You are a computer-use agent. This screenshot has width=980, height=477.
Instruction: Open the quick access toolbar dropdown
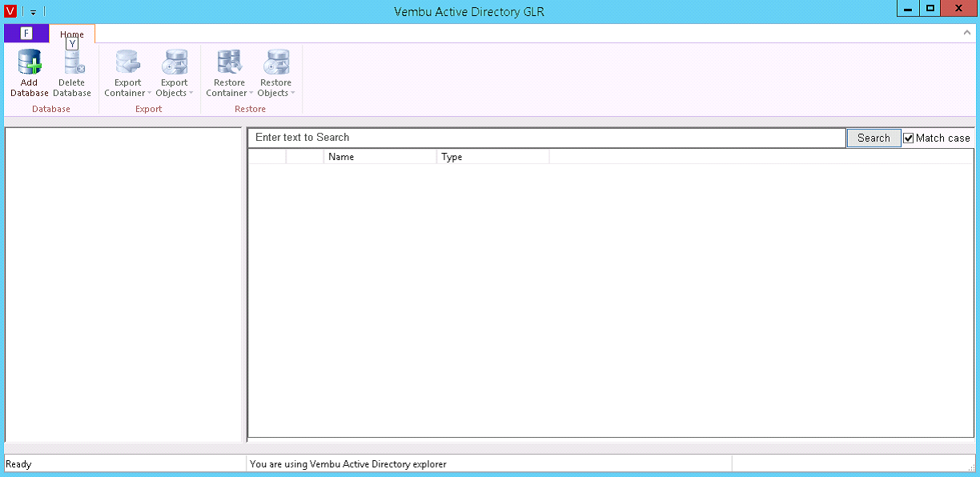click(x=33, y=12)
